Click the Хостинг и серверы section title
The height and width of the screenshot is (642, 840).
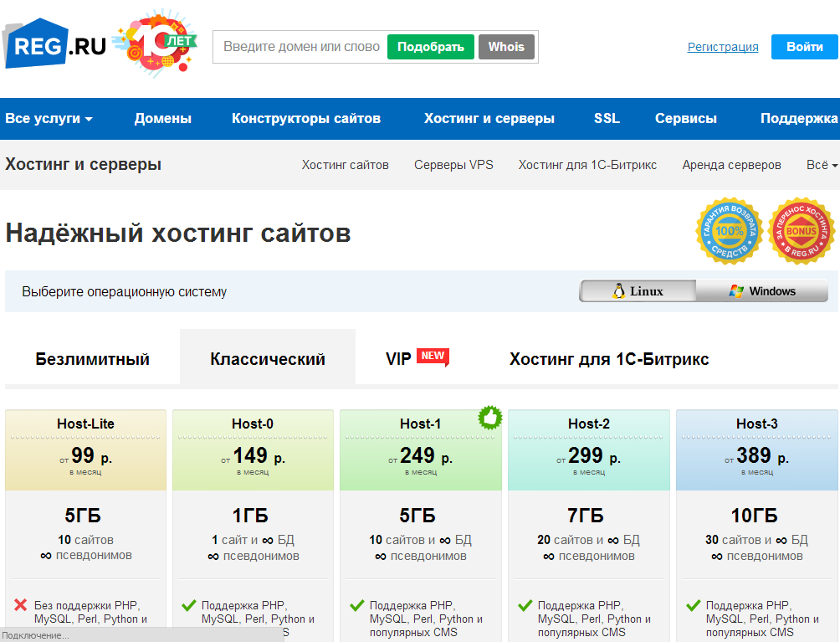(x=83, y=164)
